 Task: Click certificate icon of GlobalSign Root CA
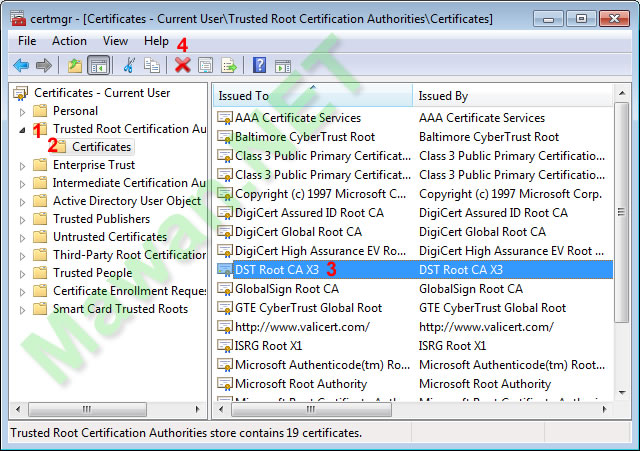pos(225,289)
